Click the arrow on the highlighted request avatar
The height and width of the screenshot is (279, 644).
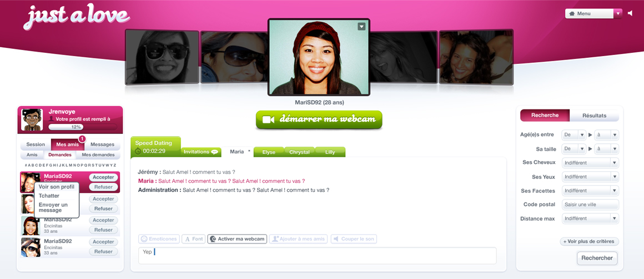pyautogui.click(x=37, y=176)
